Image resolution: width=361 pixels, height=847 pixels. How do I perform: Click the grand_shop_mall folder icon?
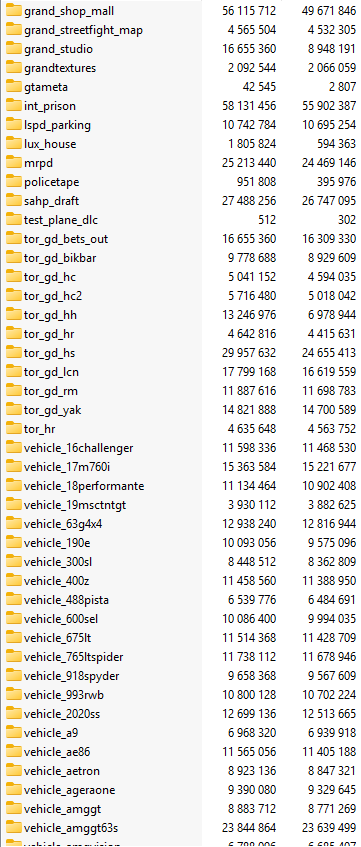point(14,11)
